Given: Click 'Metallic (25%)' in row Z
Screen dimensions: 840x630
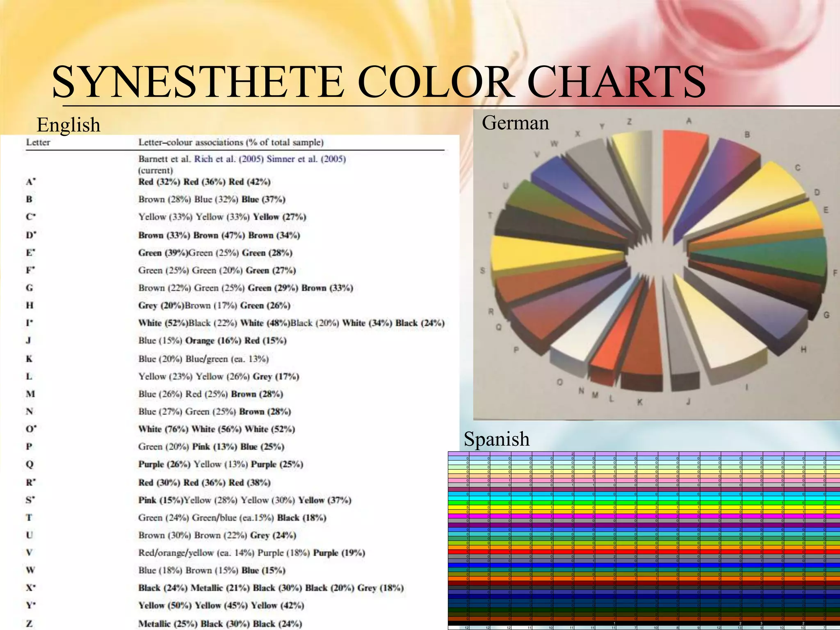Looking at the screenshot, I should [x=167, y=624].
